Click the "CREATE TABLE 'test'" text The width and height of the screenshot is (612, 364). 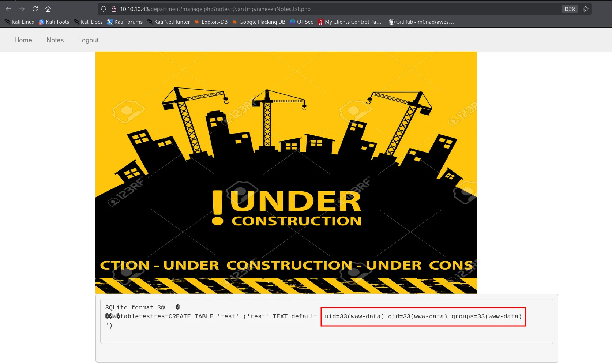coord(204,316)
